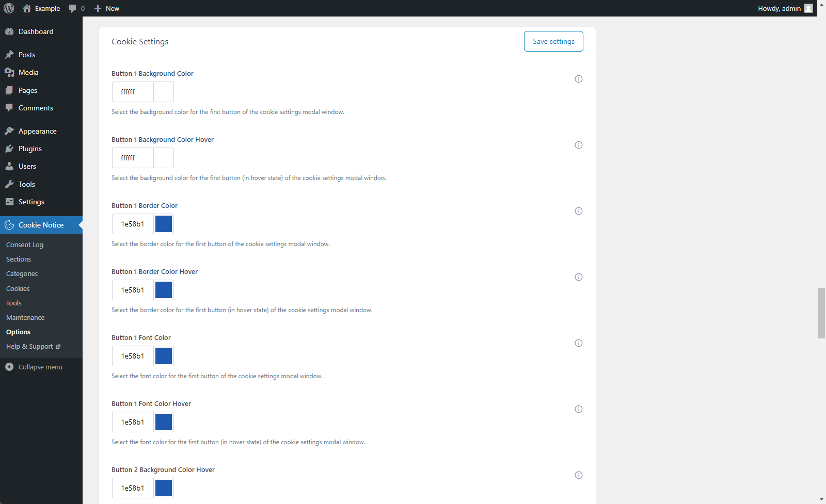The height and width of the screenshot is (504, 826).
Task: Open the Button 1 Font Color Hover swatch
Action: point(164,422)
